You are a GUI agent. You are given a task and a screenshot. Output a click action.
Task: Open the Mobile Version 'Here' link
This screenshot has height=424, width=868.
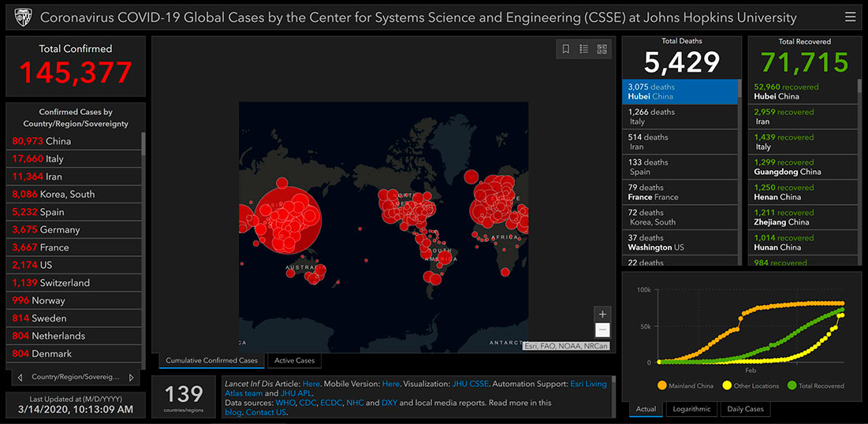click(x=391, y=384)
